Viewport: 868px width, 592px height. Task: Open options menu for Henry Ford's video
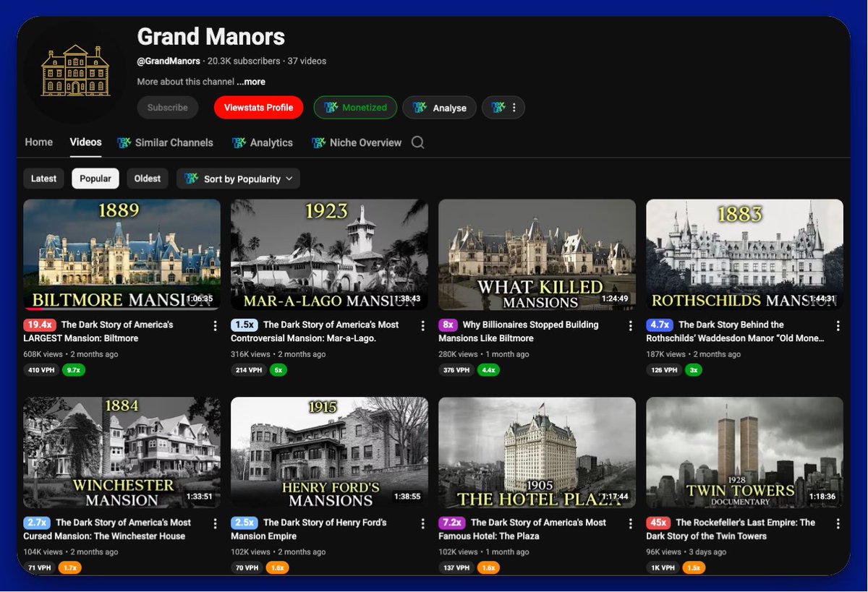423,523
